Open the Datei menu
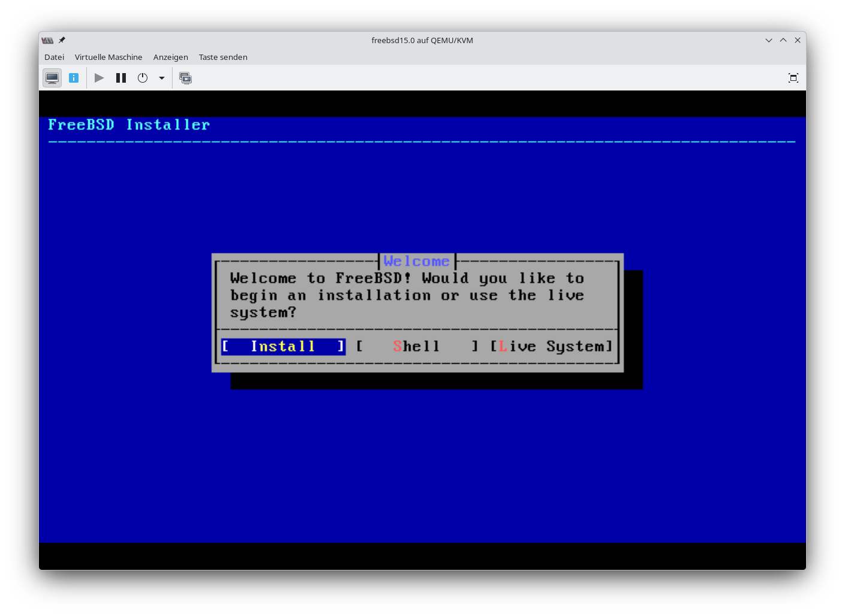 click(54, 57)
